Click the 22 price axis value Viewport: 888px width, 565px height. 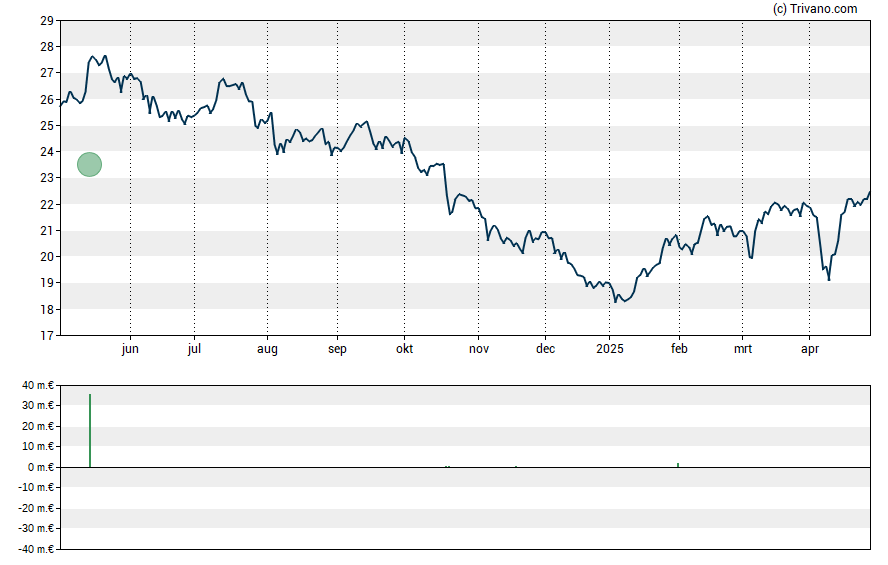click(47, 204)
